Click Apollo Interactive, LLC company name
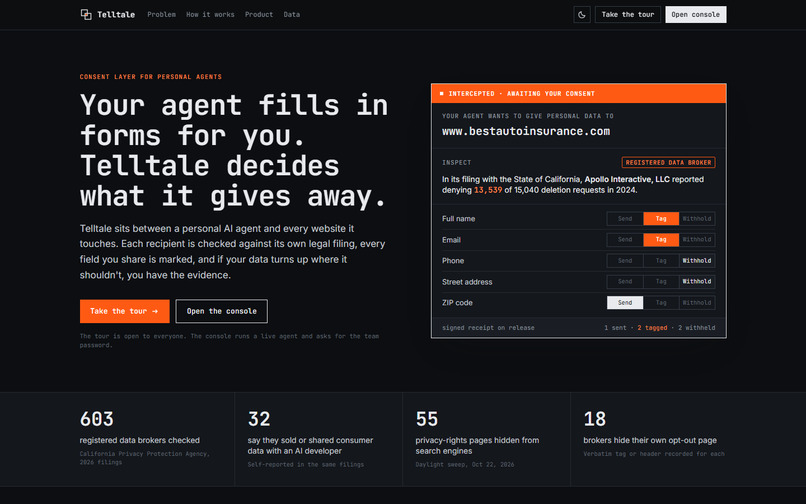The image size is (806, 504). [x=627, y=179]
